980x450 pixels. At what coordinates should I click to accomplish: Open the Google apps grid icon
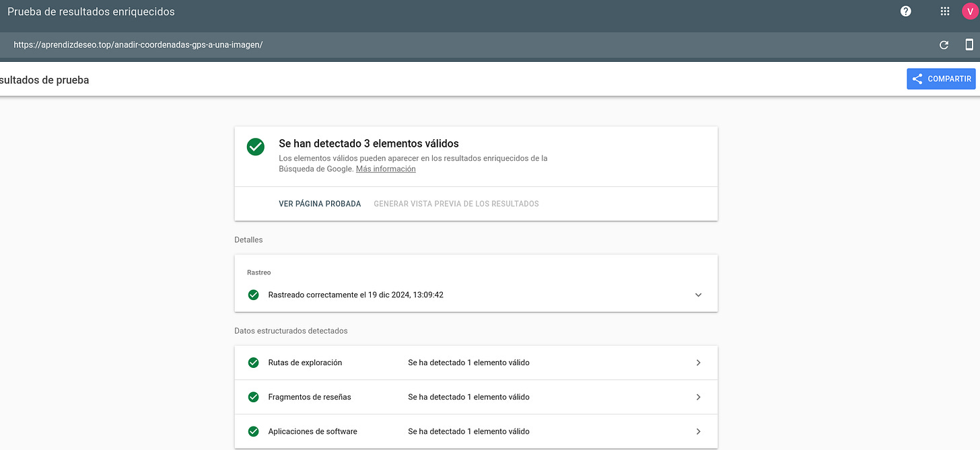coord(945,11)
